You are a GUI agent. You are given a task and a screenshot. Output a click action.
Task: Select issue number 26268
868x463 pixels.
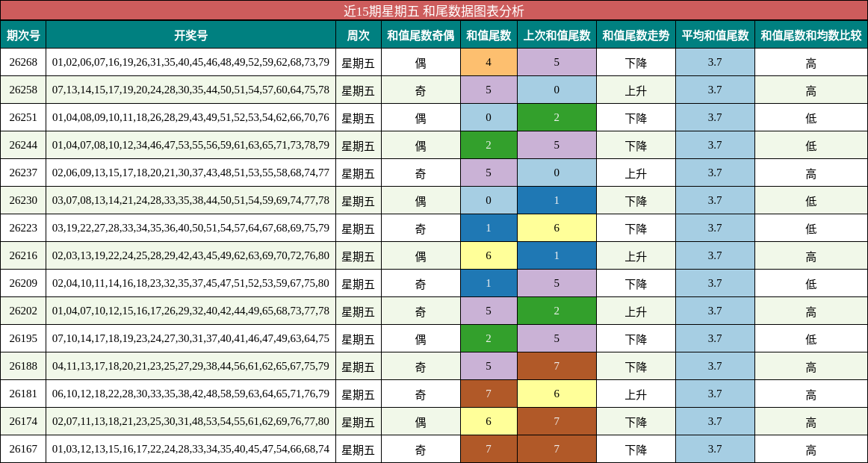click(x=23, y=63)
